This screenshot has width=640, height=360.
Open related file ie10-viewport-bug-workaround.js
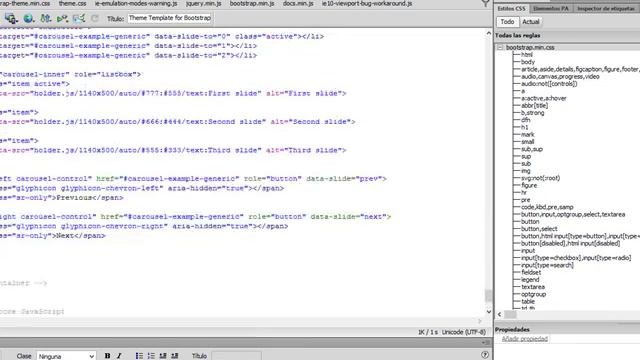[x=367, y=3]
